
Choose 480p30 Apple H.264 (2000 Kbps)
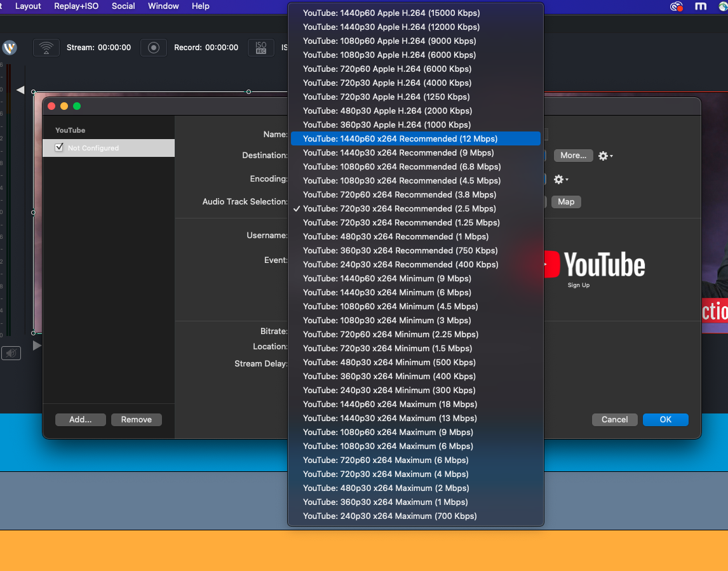(415, 111)
